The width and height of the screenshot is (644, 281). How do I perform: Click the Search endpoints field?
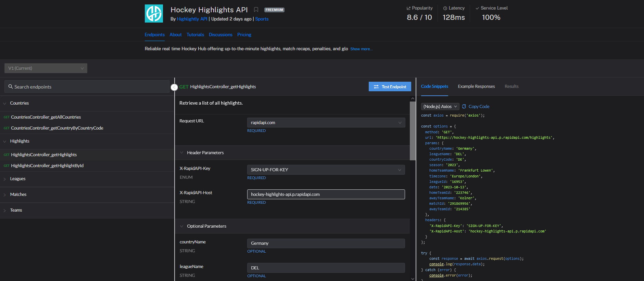tap(87, 86)
